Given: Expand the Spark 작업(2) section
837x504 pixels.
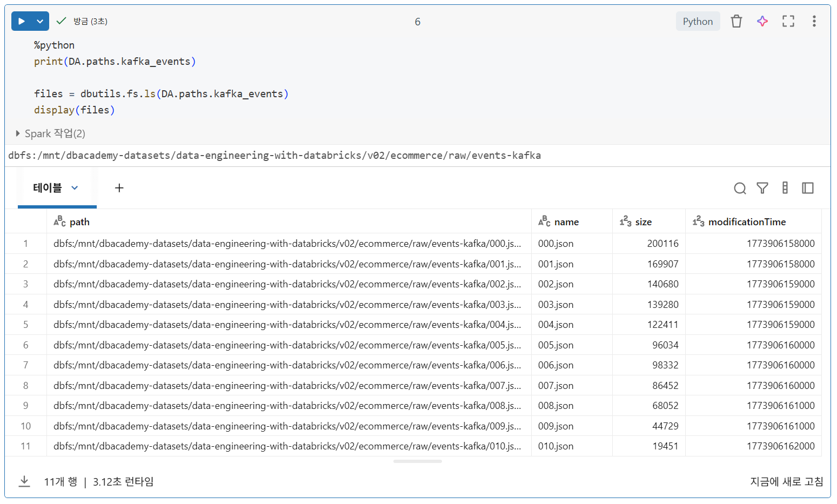Looking at the screenshot, I should tap(18, 133).
